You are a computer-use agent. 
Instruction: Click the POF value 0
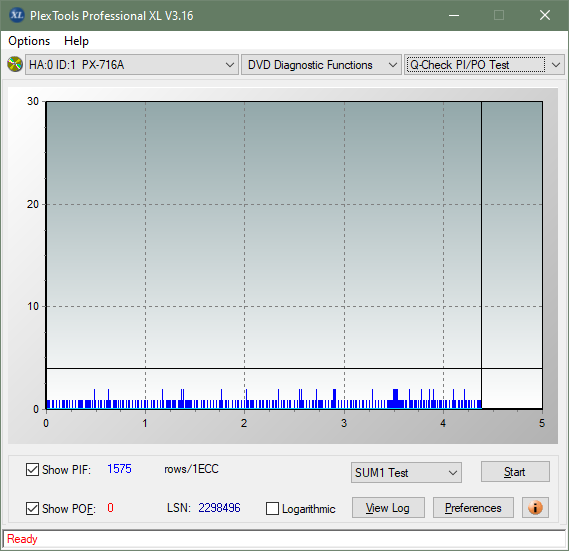pyautogui.click(x=110, y=507)
